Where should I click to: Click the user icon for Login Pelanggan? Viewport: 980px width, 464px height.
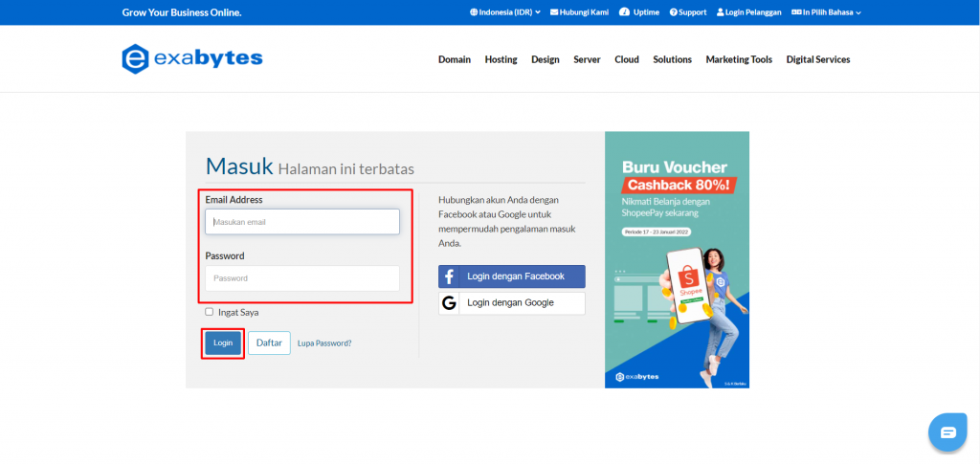click(720, 12)
